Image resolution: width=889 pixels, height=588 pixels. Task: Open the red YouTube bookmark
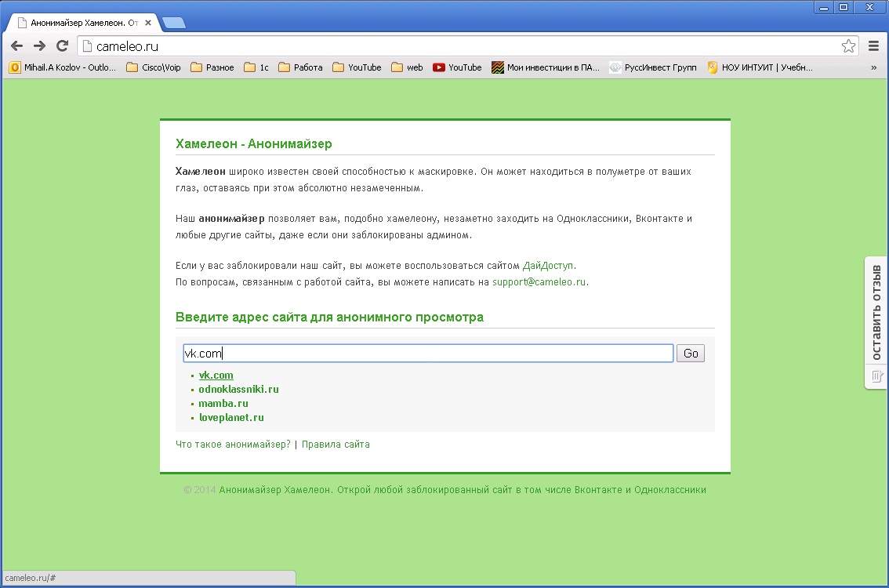tap(457, 67)
